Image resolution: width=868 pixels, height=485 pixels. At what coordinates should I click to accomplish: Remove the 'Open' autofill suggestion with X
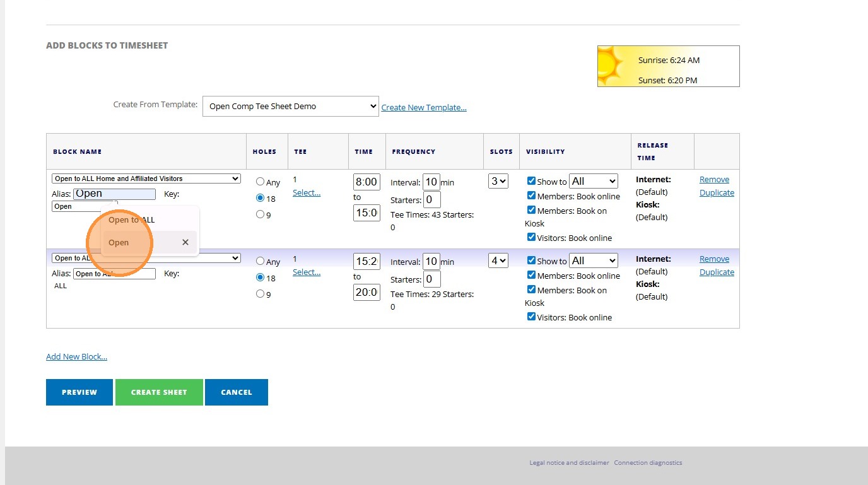click(x=185, y=242)
